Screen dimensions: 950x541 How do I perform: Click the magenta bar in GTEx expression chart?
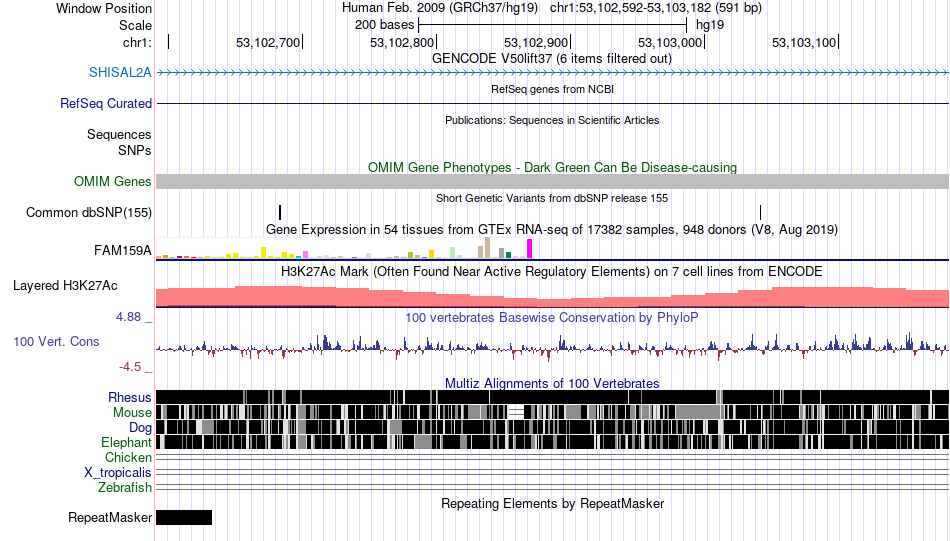click(530, 249)
